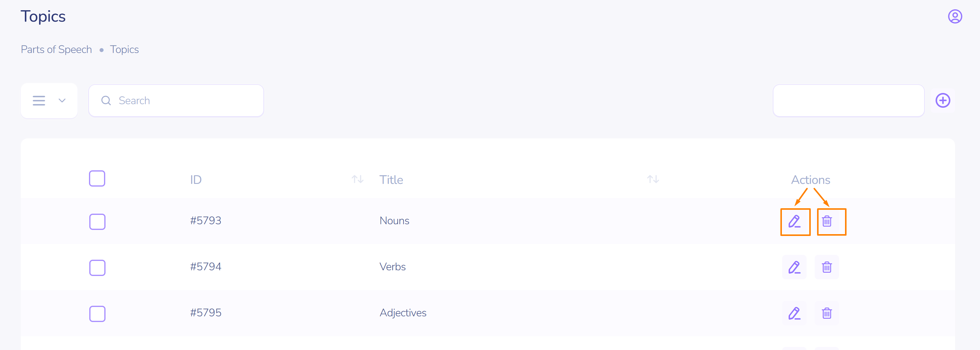Go to Parts of Speech breadcrumb
Screen dimensions: 980x350
coord(56,50)
